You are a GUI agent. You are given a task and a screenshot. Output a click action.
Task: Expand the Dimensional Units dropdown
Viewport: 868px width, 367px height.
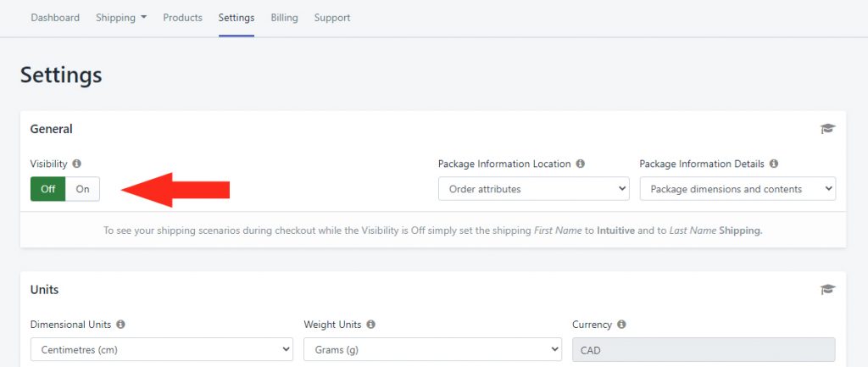[162, 350]
